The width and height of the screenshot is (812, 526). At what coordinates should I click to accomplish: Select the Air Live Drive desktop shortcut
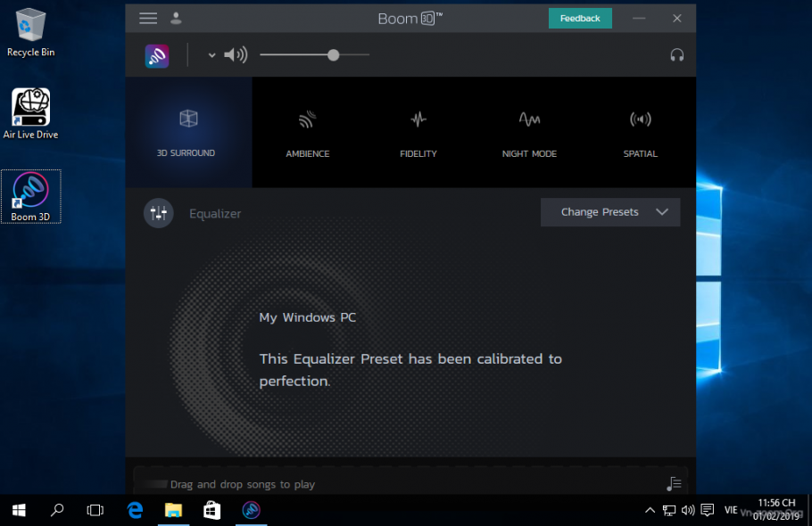30,114
